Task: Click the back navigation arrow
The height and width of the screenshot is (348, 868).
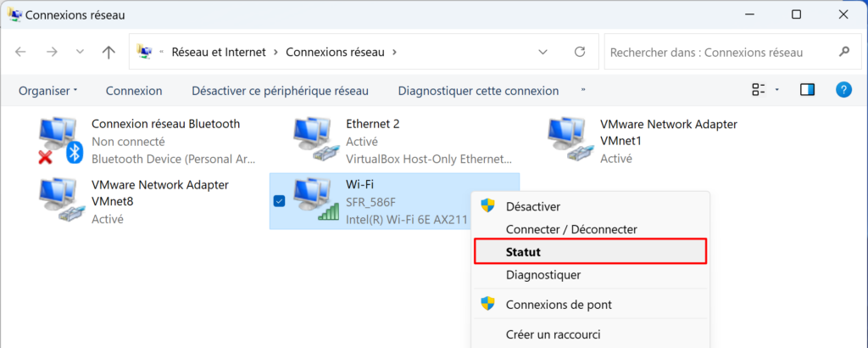Action: click(21, 52)
